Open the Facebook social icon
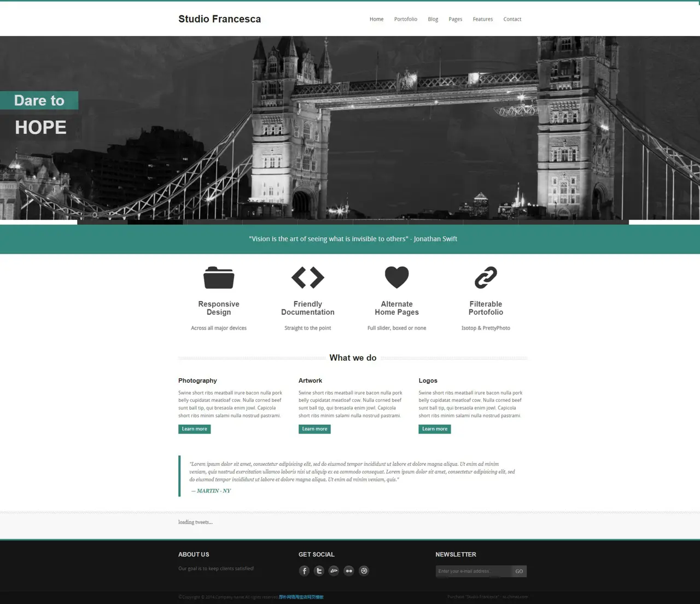Screen dimensions: 700x604 [304, 571]
